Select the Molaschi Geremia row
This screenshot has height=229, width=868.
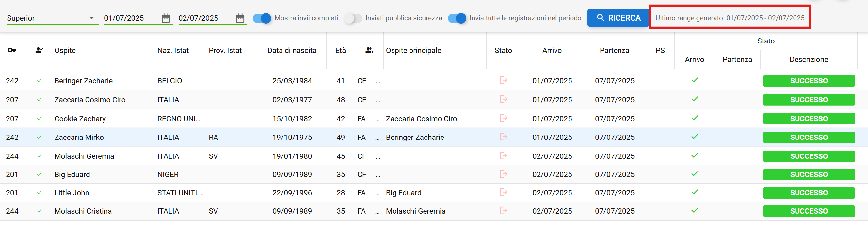coord(434,156)
